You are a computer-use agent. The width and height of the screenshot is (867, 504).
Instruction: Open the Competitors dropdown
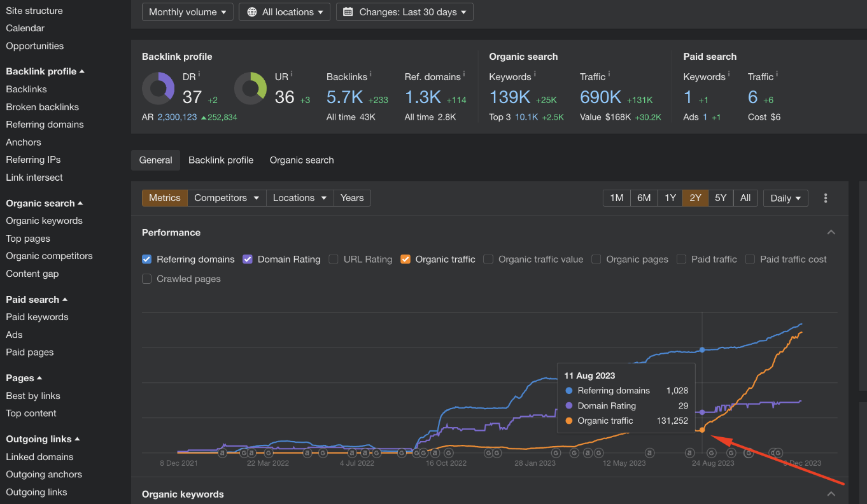[x=227, y=198]
